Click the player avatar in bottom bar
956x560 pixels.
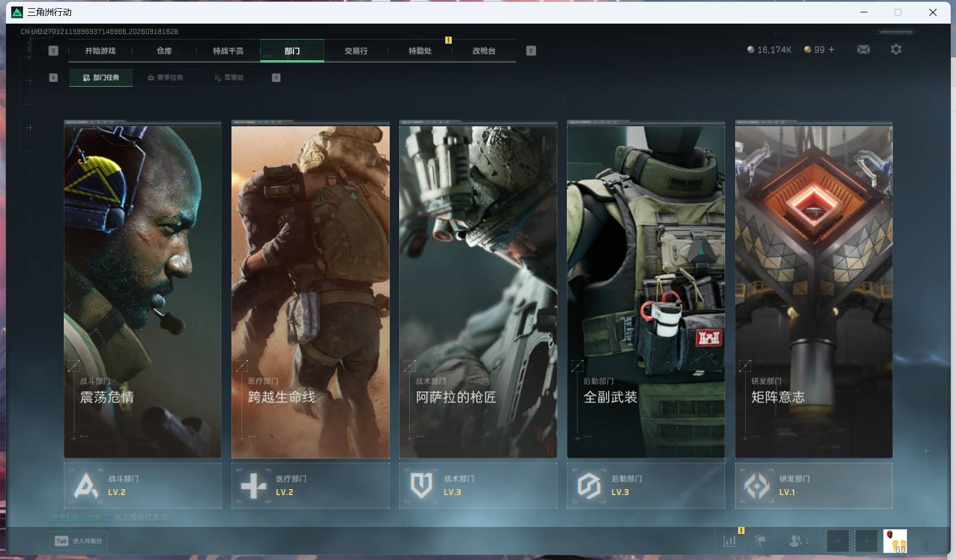(x=895, y=541)
